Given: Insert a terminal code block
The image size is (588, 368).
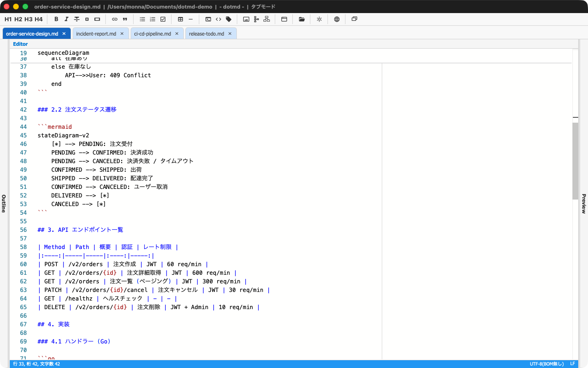Looking at the screenshot, I should tap(208, 19).
